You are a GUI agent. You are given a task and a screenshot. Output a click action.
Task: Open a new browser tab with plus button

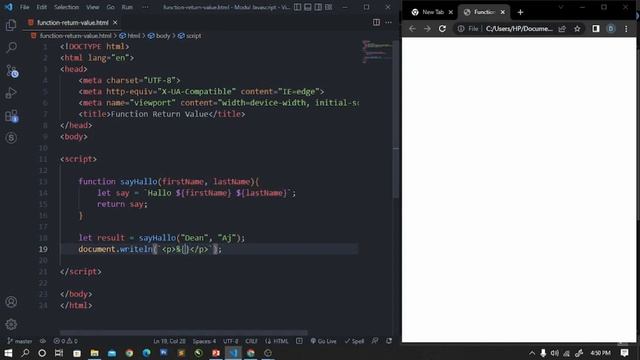pos(520,12)
